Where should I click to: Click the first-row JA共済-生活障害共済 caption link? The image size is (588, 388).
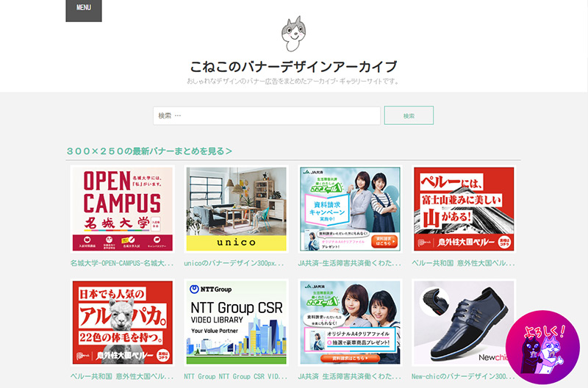tap(350, 263)
